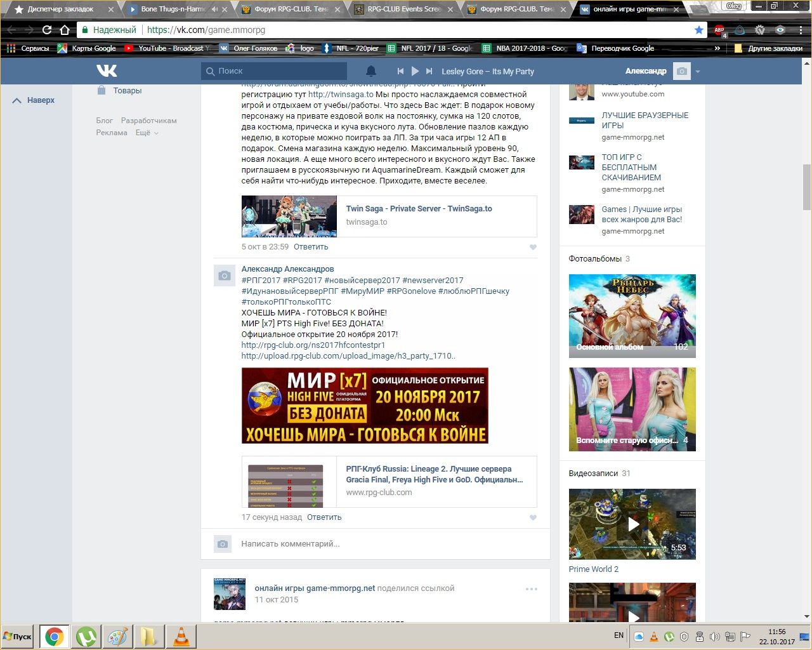The image size is (812, 650).
Task: Open the three-dot menu of the shared post
Action: [532, 589]
